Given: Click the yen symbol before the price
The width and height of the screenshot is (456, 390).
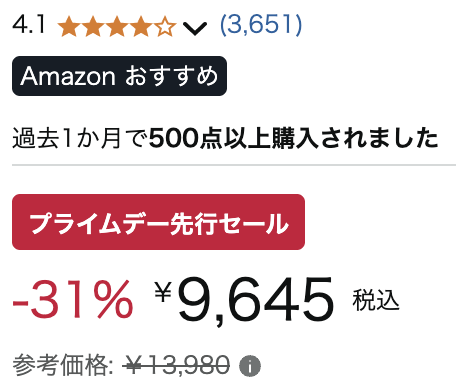Looking at the screenshot, I should 163,291.
